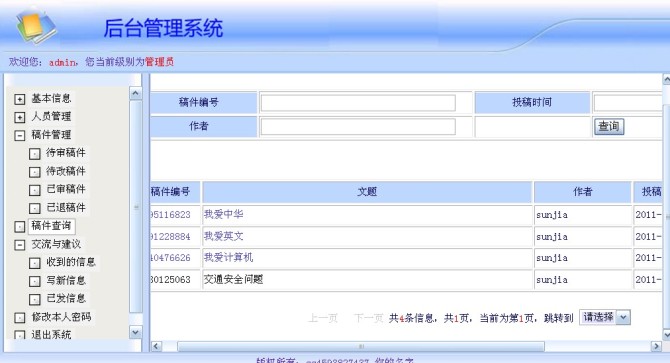Open the 我爱中华 manuscript link
Viewport: 670px width, 363px height.
[223, 214]
